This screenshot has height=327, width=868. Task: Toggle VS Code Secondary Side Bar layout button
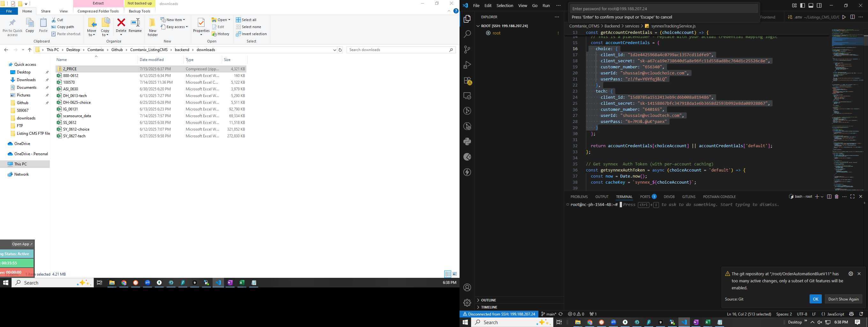[819, 5]
